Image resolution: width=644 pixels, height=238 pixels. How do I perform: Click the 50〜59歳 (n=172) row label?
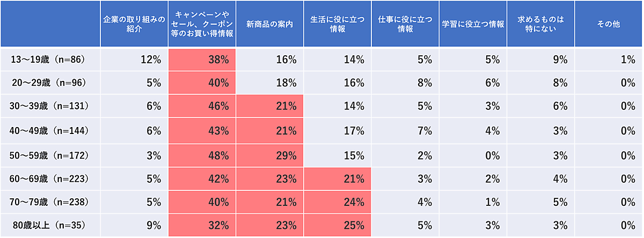click(49, 155)
